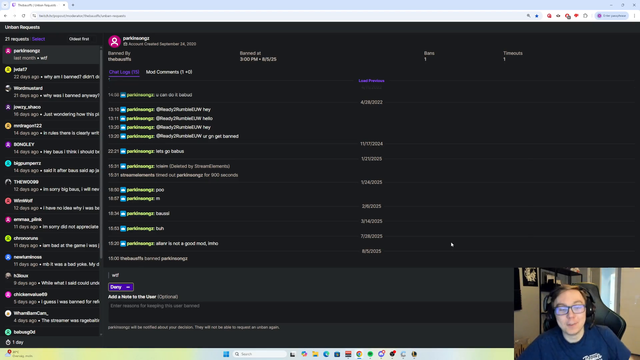Viewport: 640px width, 360px height.
Task: Open Microsoft Edge from taskbar
Action: [326, 354]
